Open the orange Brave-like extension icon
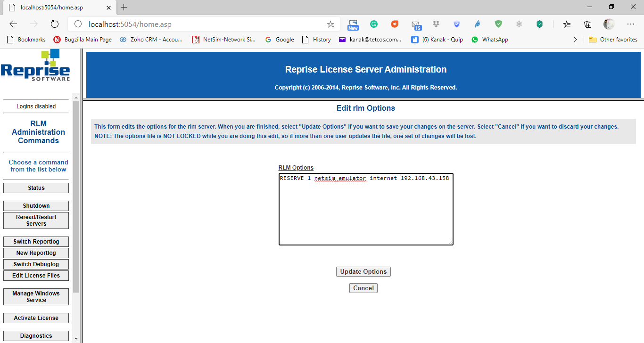This screenshot has height=343, width=644. pos(395,24)
